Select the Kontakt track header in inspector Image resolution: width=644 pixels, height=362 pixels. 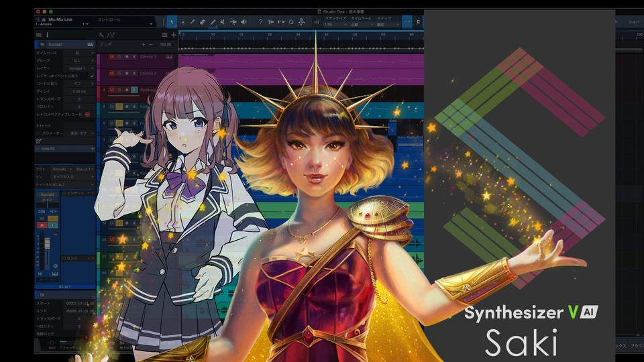pos(66,44)
